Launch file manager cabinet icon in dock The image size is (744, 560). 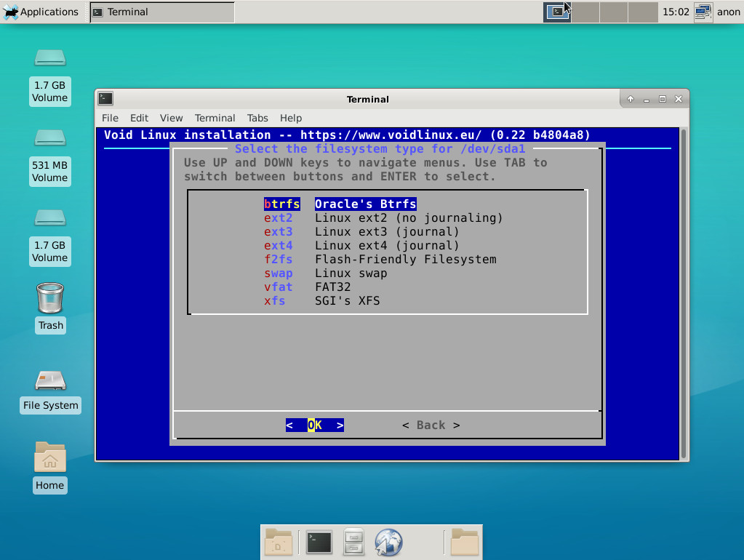point(353,542)
